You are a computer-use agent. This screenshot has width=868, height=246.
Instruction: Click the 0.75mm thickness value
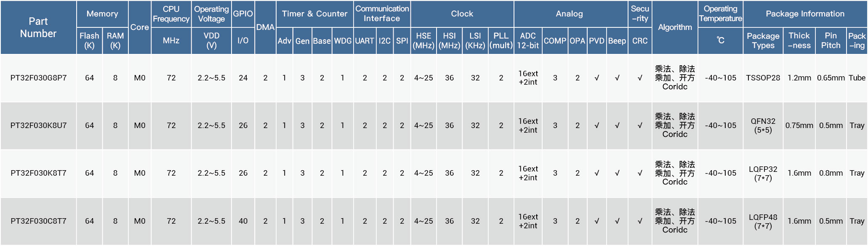(799, 126)
